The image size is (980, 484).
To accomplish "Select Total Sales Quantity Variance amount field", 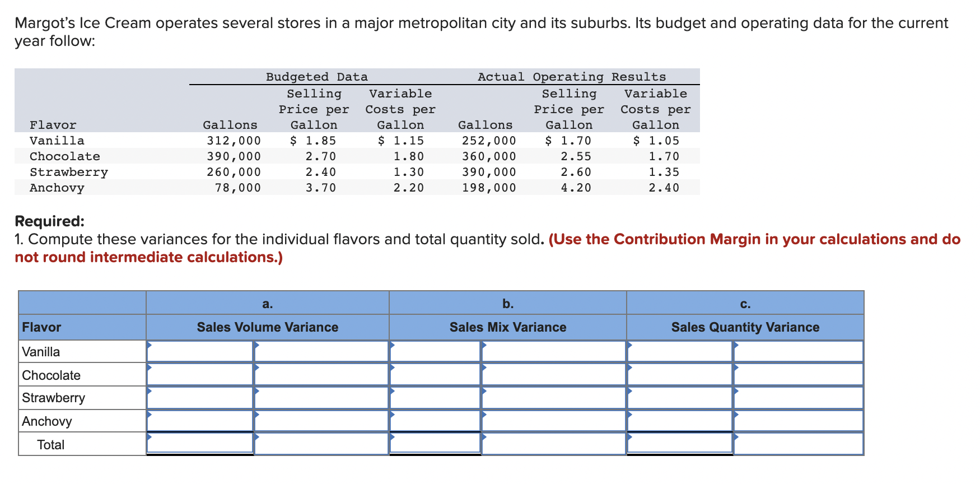I will point(680,443).
